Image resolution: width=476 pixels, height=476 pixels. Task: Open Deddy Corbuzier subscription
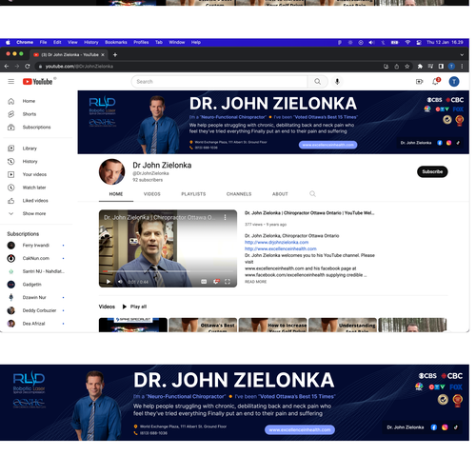coord(38,310)
